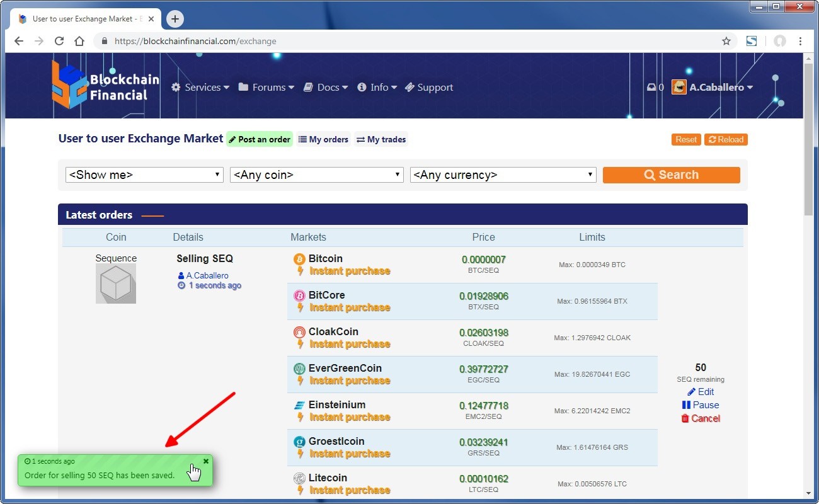The width and height of the screenshot is (819, 504).
Task: Open the A.Caballero account menu
Action: [713, 88]
